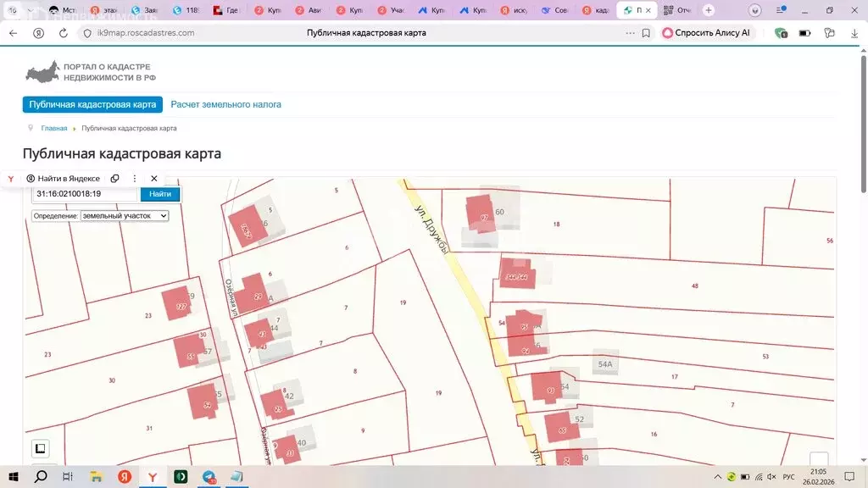
Task: Click the browser back arrow
Action: click(x=13, y=33)
